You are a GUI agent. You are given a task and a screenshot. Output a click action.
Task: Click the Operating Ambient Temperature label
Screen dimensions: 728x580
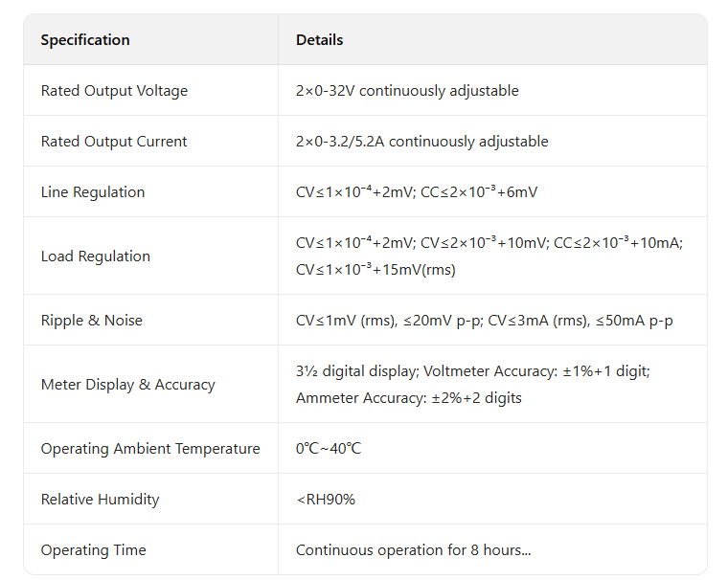pos(150,449)
